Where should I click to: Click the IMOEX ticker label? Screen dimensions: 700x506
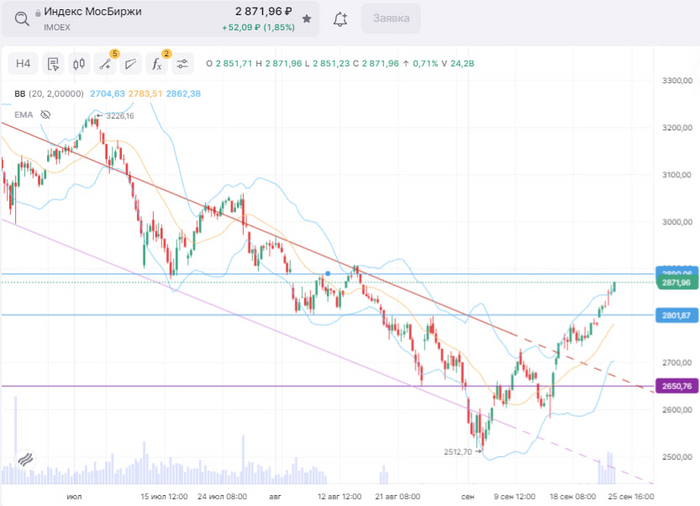[57, 27]
